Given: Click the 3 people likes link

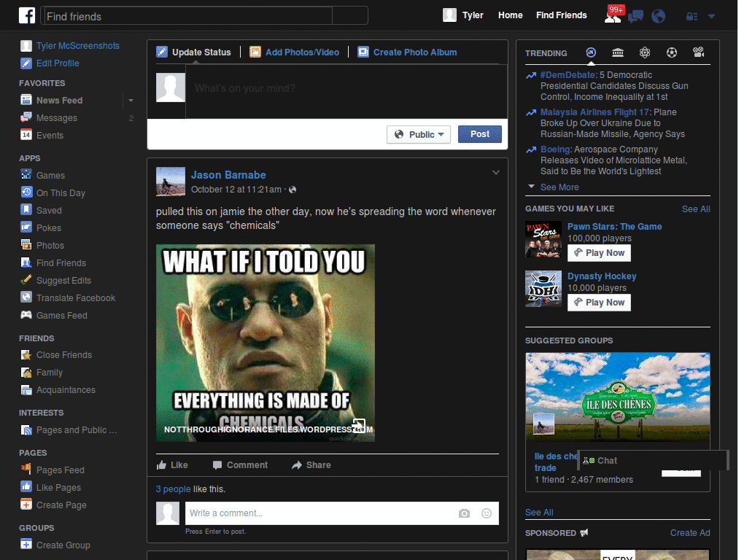Looking at the screenshot, I should point(173,489).
